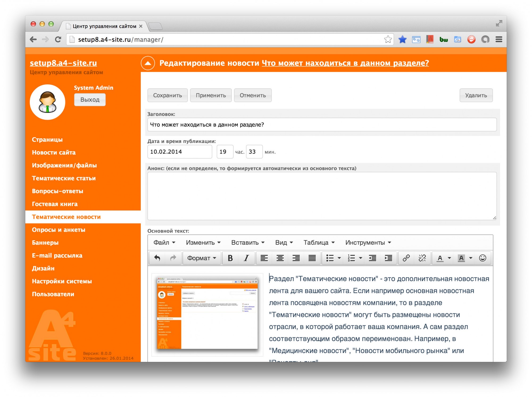Toggle bold formatting in the editor
Image resolution: width=532 pixels, height=397 pixels.
click(x=230, y=258)
